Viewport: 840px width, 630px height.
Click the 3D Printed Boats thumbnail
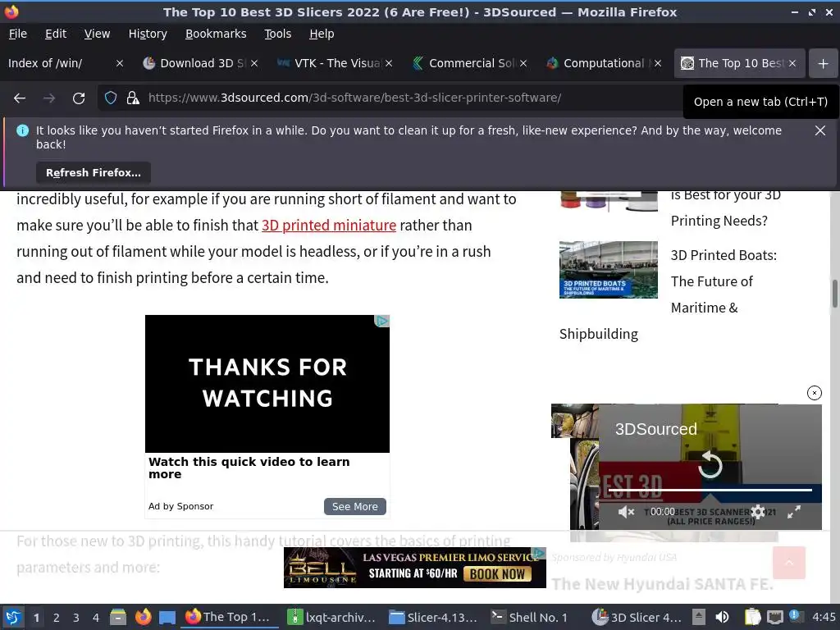(609, 269)
